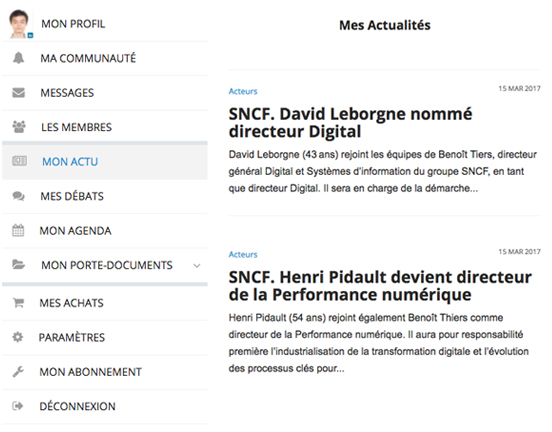The image size is (552, 432).
Task: Click the wrench icon for Mon Abonnement
Action: coord(18,371)
